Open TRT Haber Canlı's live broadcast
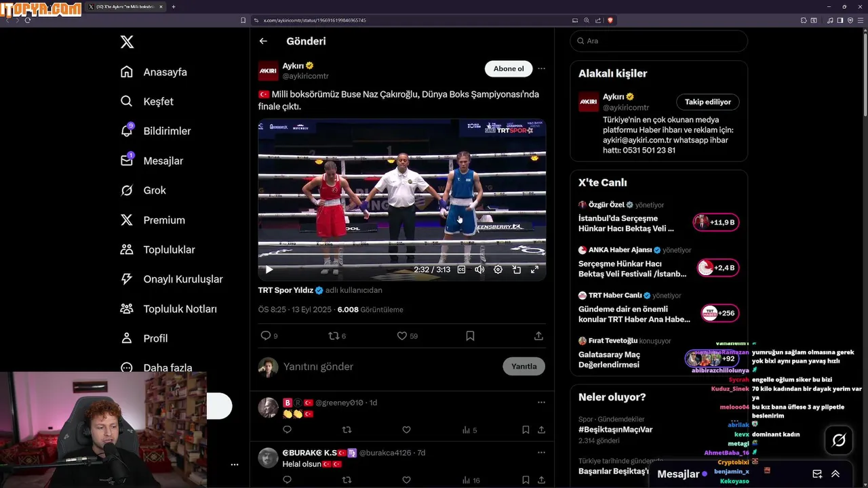The image size is (868, 488). point(658,308)
